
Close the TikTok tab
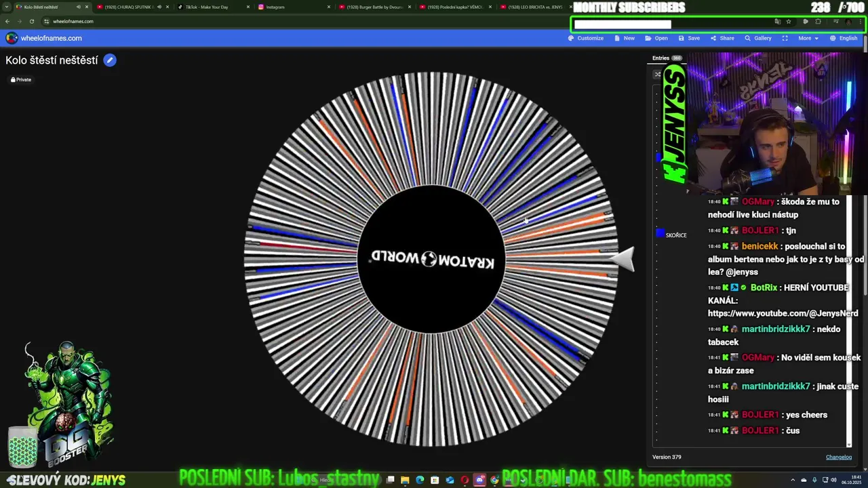coord(248,7)
